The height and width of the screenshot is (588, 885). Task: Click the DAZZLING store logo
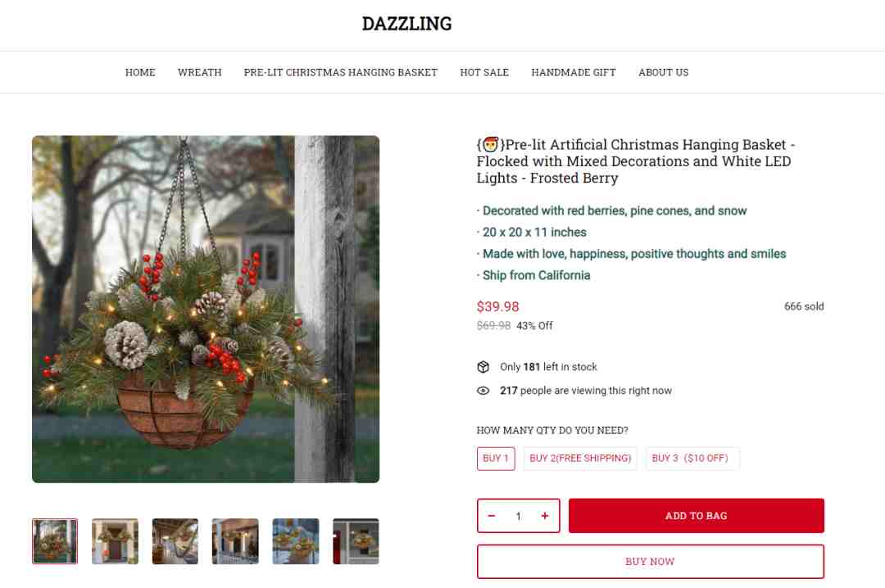(x=407, y=24)
